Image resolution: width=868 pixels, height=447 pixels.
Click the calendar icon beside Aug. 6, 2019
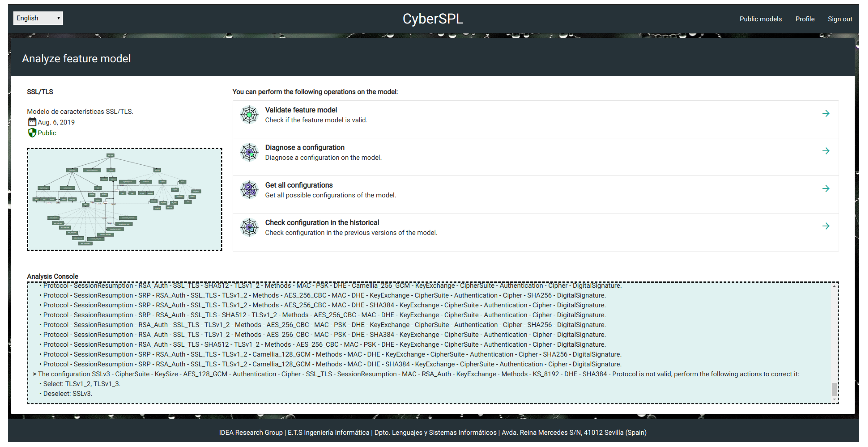pyautogui.click(x=32, y=122)
